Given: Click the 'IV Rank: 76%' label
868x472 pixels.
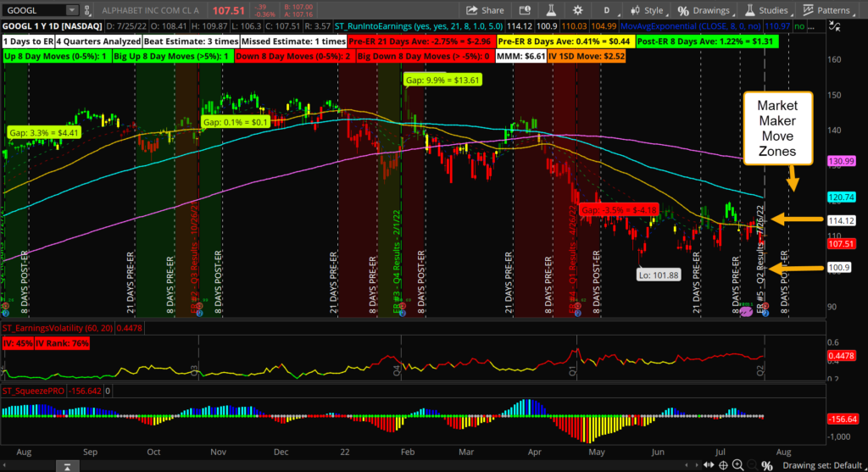Looking at the screenshot, I should [62, 344].
